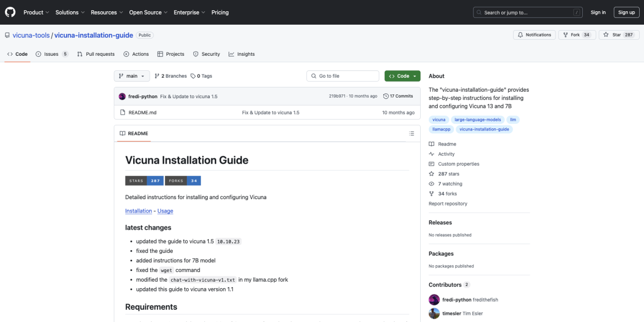This screenshot has width=644, height=322.
Task: Star the vicuna-installation-guide repository
Action: (619, 35)
